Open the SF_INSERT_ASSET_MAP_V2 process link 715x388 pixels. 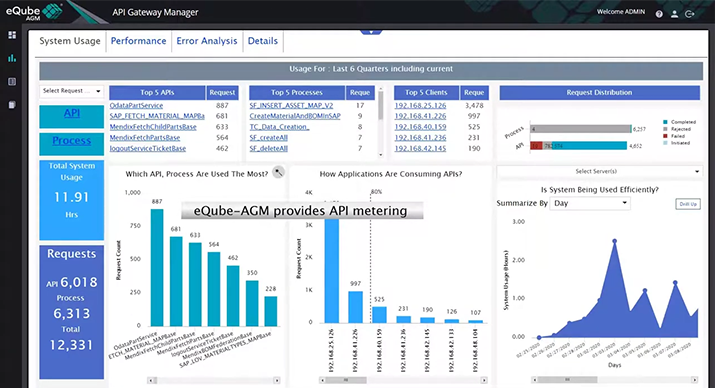tap(291, 105)
